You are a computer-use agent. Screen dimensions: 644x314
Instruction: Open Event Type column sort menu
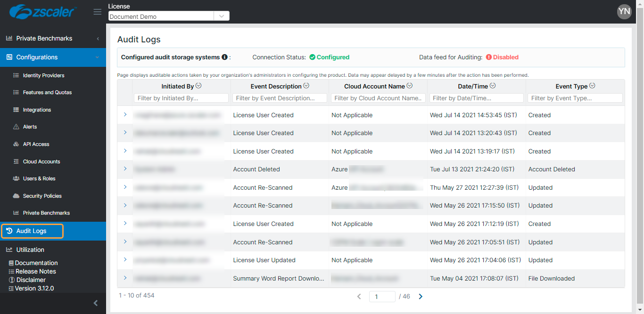(592, 86)
